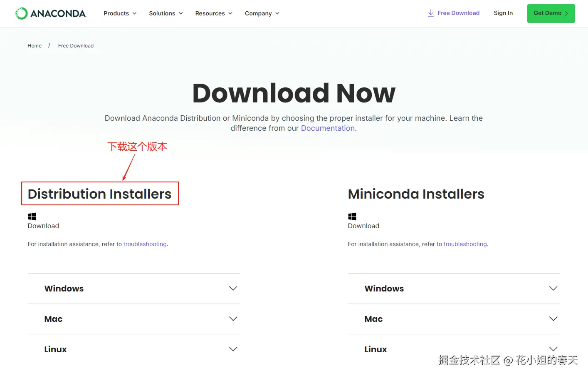
Task: Open troubleshooting link under Distribution Installers
Action: pos(145,244)
